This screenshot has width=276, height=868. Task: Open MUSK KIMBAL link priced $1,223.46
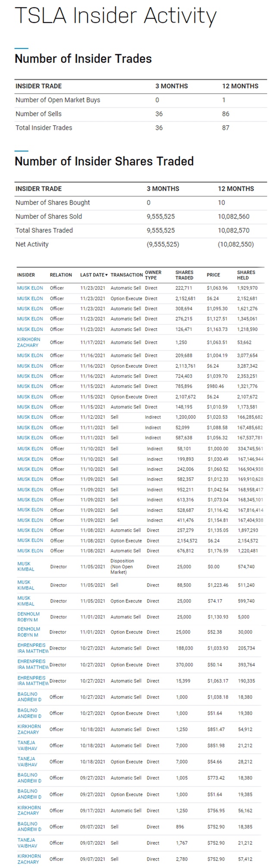[x=25, y=585]
